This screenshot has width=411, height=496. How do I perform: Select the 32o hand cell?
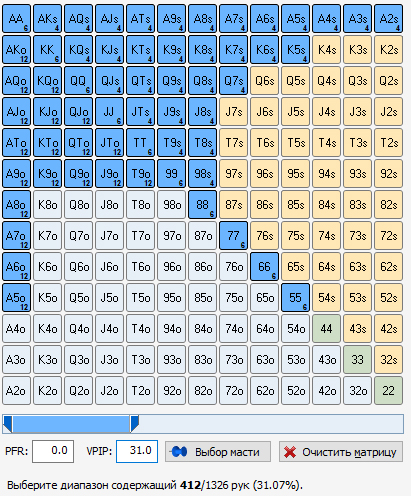coord(357,391)
